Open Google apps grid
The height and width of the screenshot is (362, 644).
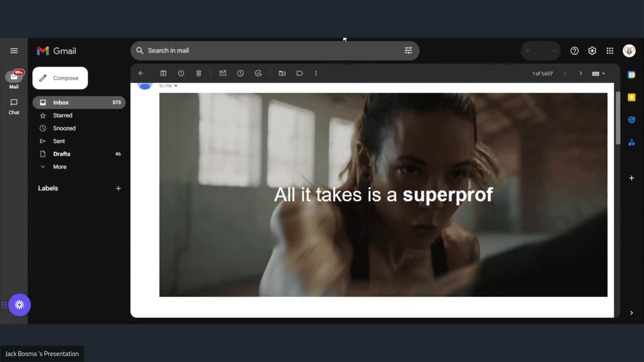(610, 51)
